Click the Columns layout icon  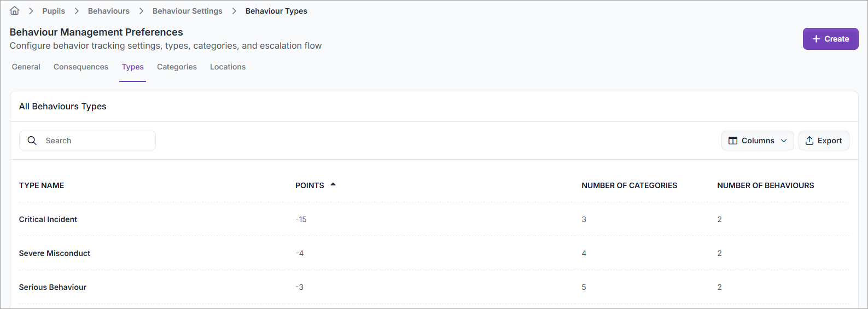pyautogui.click(x=733, y=141)
